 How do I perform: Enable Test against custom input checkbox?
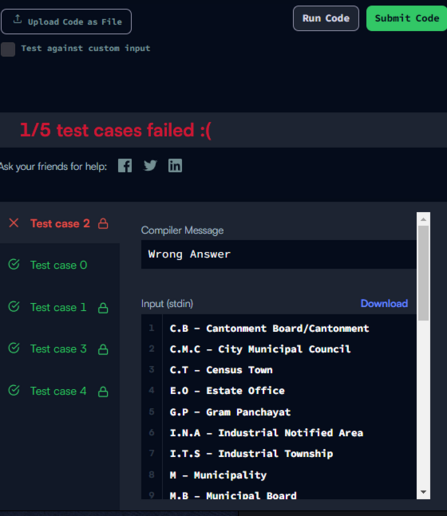click(8, 49)
